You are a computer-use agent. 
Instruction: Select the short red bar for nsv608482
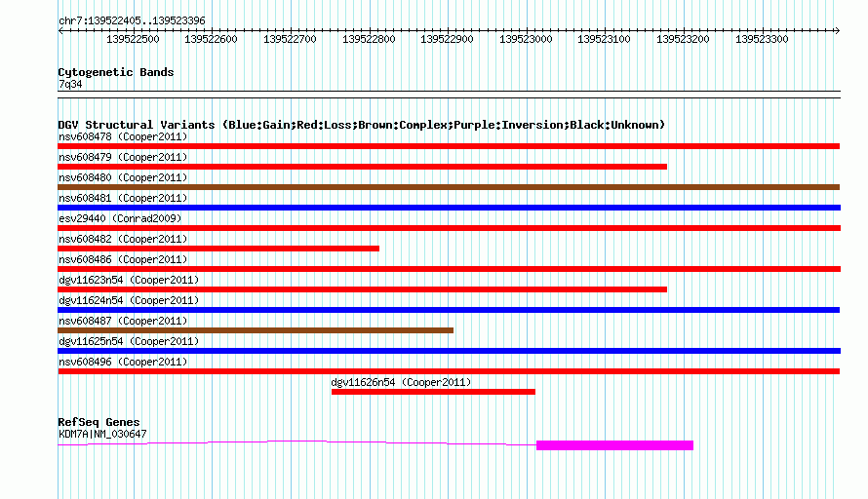[x=218, y=249]
